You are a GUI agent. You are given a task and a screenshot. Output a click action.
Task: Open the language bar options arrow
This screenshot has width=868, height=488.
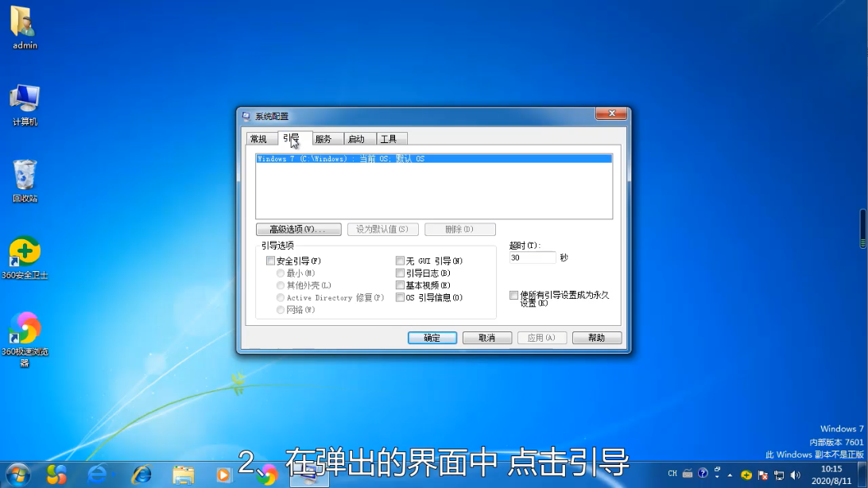[x=718, y=476]
